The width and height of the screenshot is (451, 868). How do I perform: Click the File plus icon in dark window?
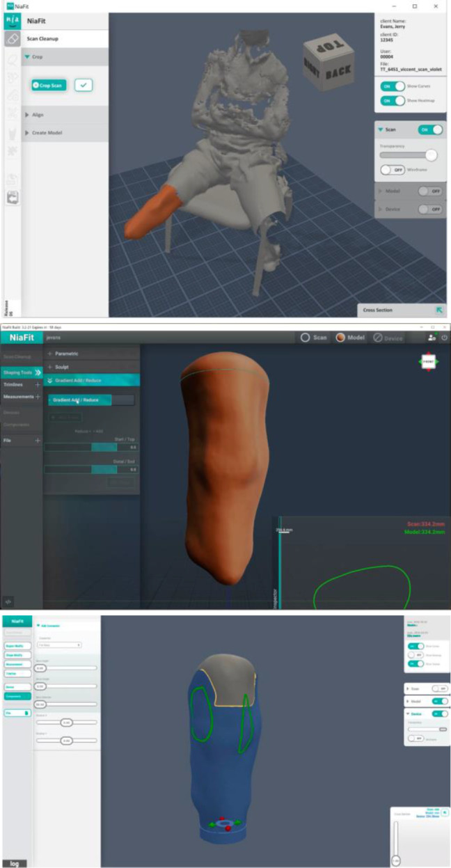tap(38, 441)
